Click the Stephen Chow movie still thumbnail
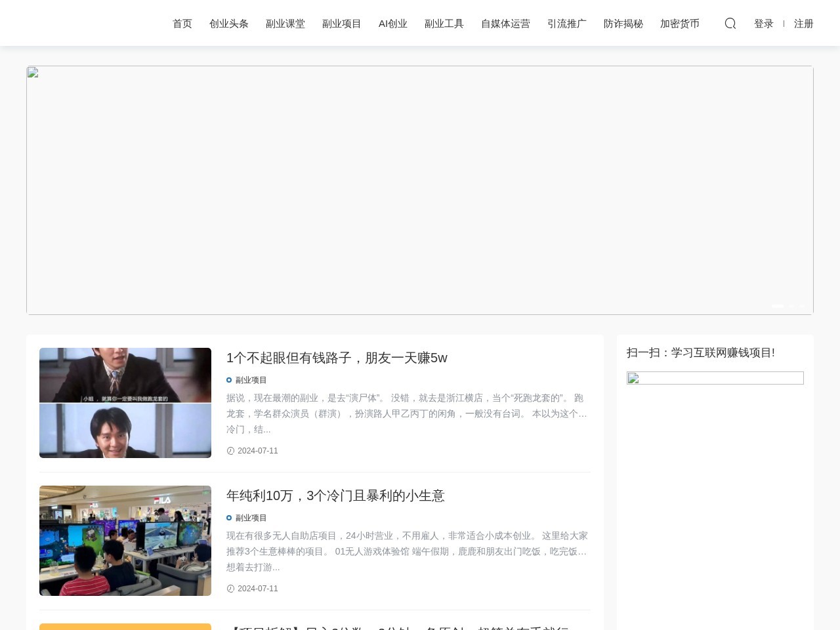This screenshot has height=630, width=840. [125, 403]
